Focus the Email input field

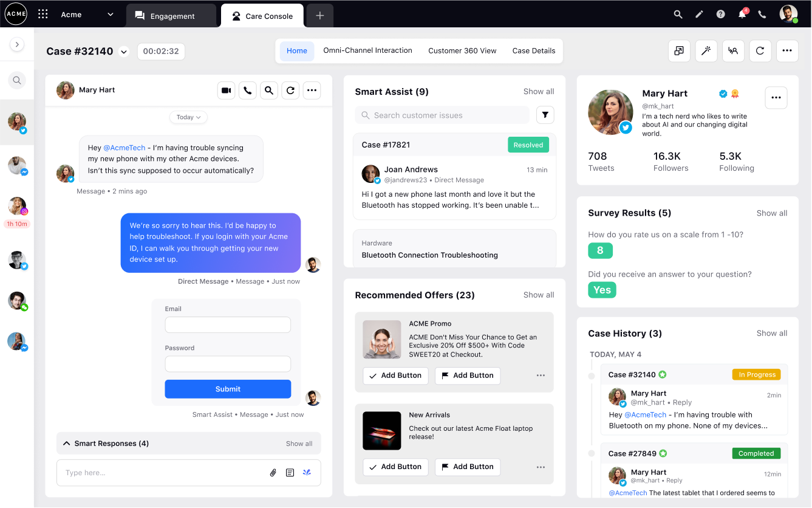(x=228, y=324)
